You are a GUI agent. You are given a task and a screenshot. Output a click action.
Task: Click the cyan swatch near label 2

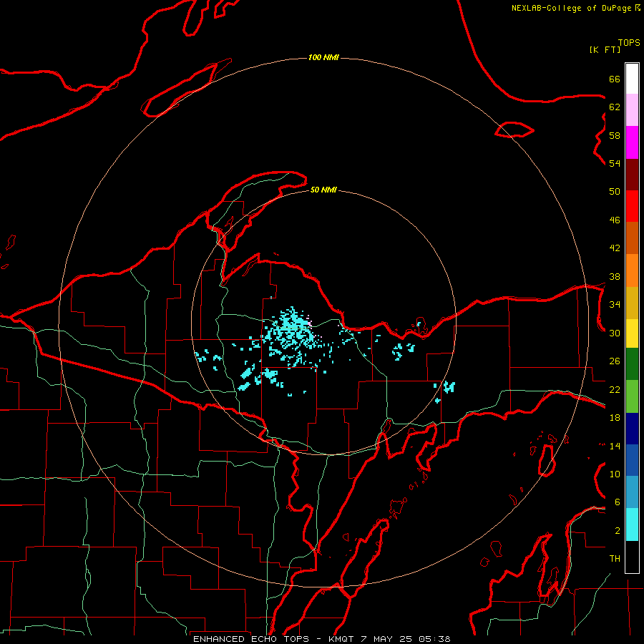pyautogui.click(x=632, y=525)
